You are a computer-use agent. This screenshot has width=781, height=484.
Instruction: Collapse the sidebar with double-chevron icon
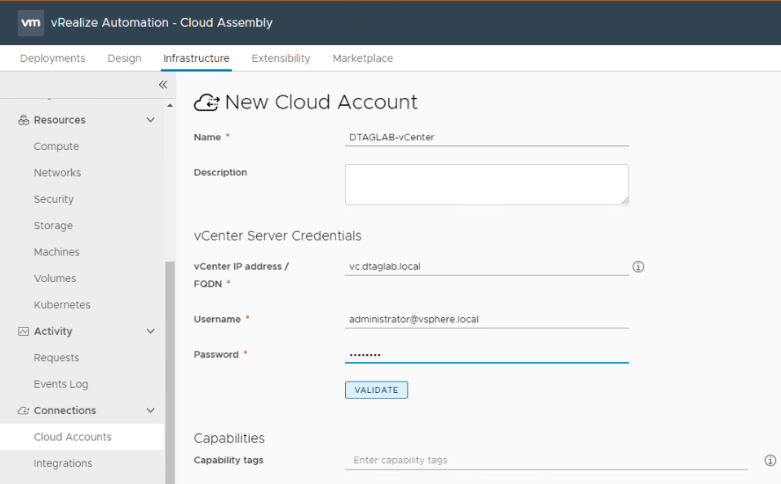pos(163,85)
